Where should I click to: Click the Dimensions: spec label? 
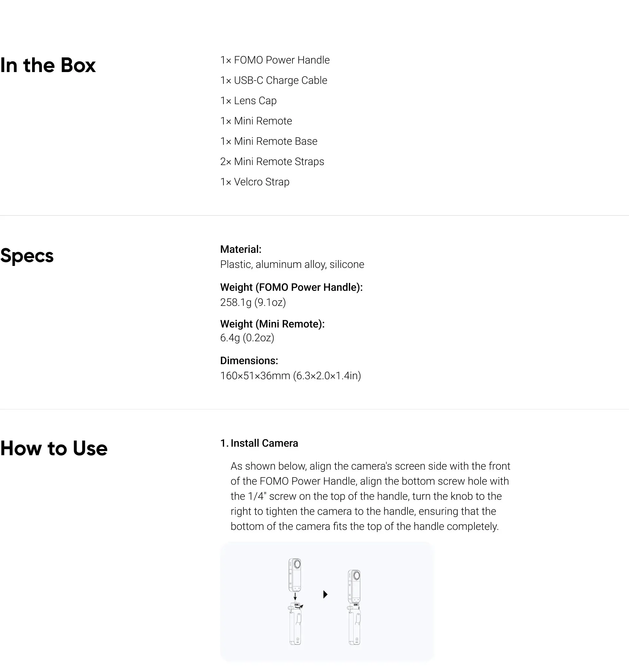click(249, 360)
